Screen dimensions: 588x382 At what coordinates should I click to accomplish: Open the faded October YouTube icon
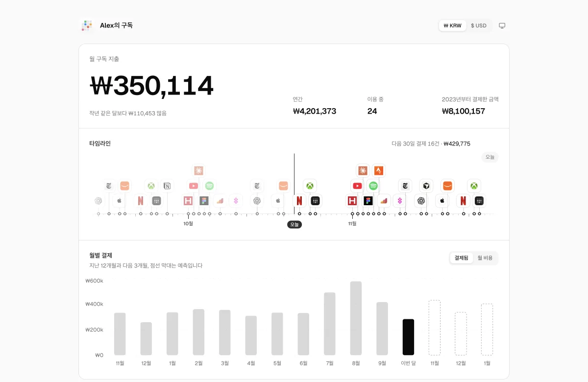coord(194,186)
